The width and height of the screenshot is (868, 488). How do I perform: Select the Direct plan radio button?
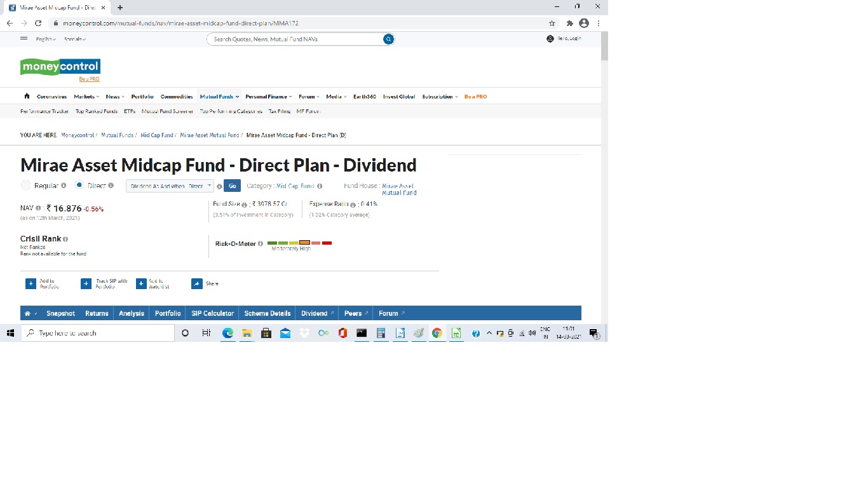click(x=79, y=185)
